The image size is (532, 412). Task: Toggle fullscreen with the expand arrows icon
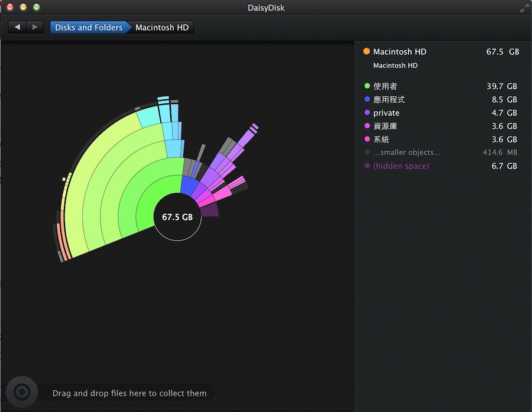click(524, 8)
